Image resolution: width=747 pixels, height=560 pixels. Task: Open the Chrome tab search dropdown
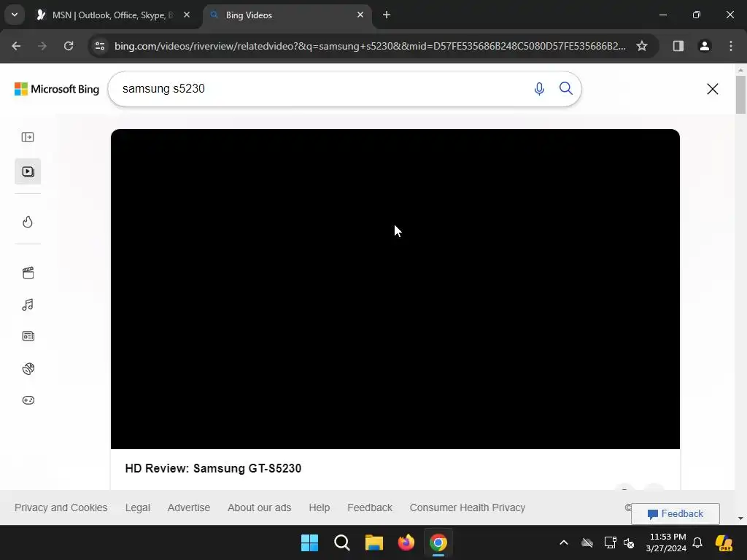pos(15,15)
